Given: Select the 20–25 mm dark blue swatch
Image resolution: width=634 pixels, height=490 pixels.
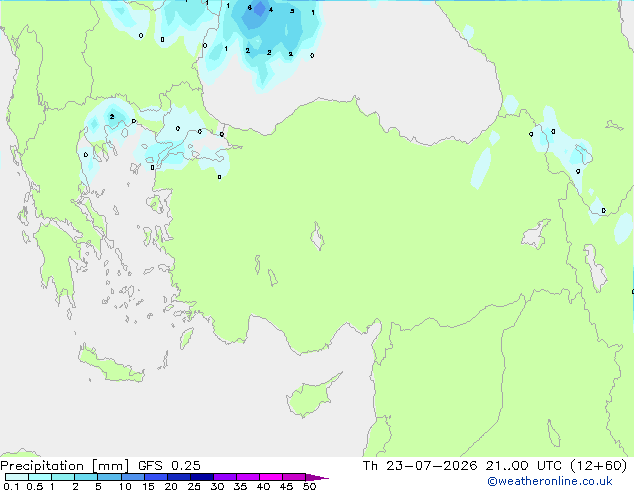Looking at the screenshot, I should pyautogui.click(x=179, y=477).
